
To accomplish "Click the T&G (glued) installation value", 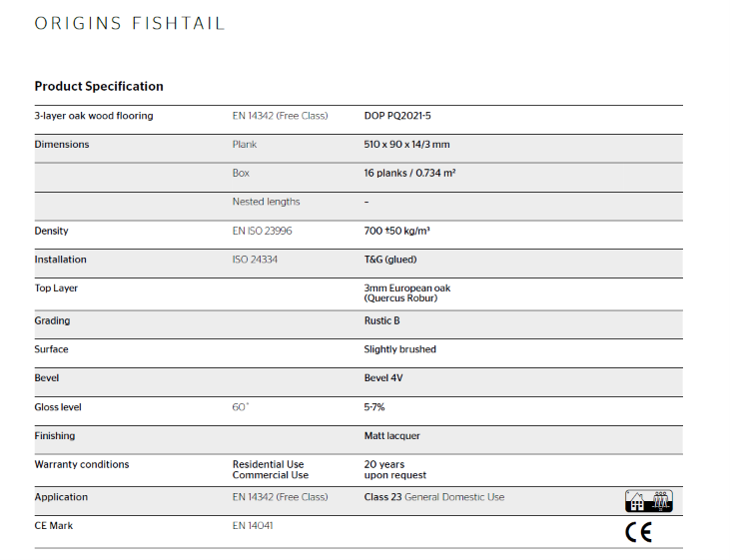I will point(390,260).
